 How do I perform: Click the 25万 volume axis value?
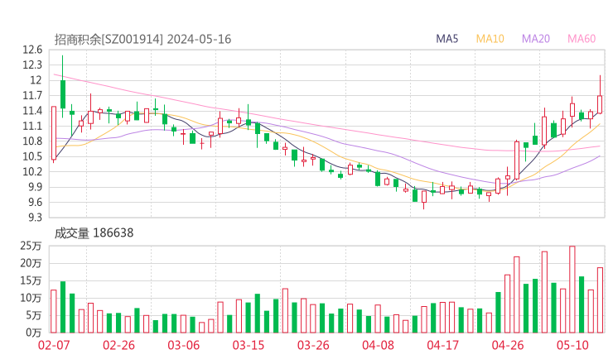31,246
